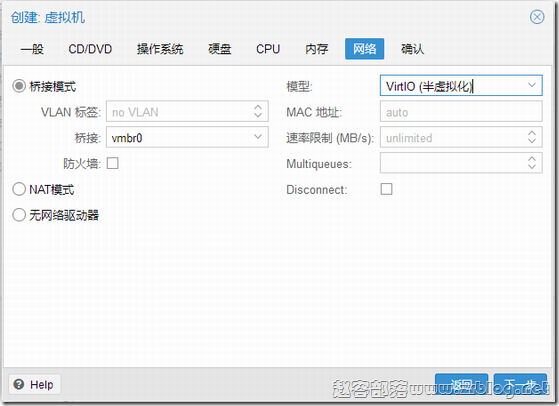Image resolution: width=559 pixels, height=406 pixels.
Task: Switch to the 确认 tab
Action: [412, 49]
